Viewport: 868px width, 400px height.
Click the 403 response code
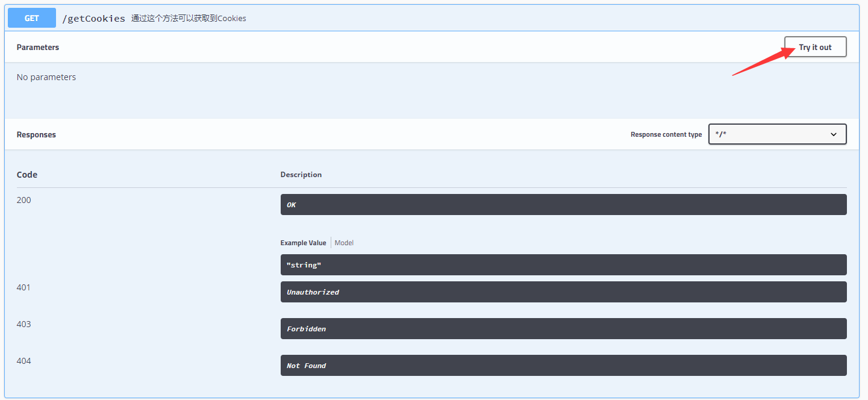(23, 324)
